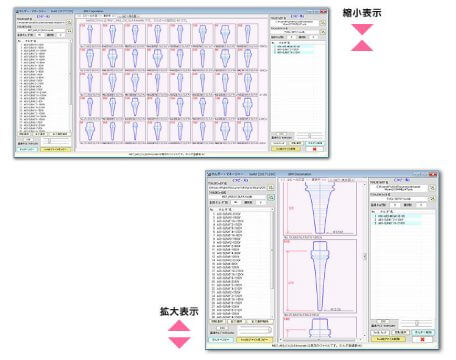
Task: Click folder path field in lower window's right panel
Action: point(399,188)
